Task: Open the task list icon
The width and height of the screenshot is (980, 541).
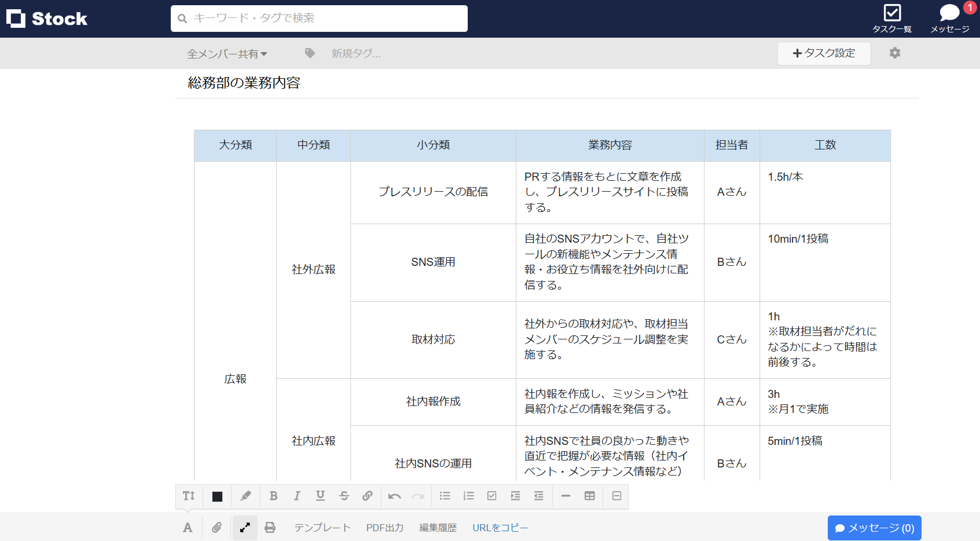Action: [892, 13]
